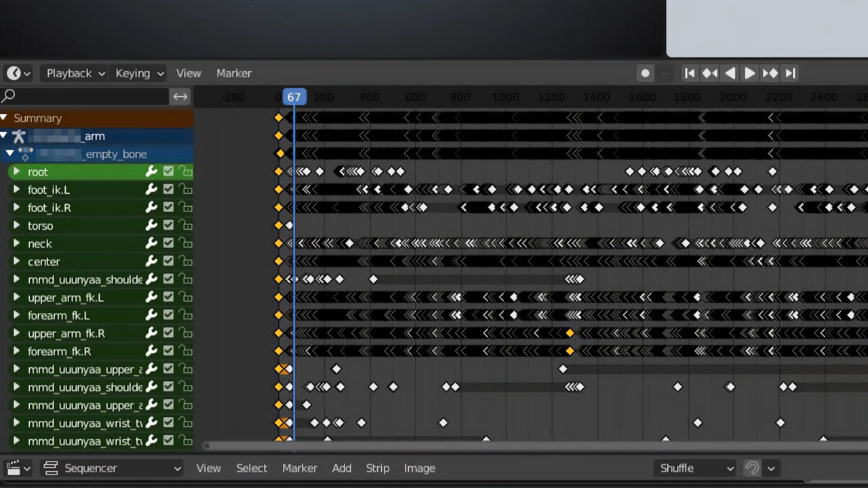Screen dimensions: 868x488
Task: Open the Timeline editor type selector
Action: (x=18, y=73)
